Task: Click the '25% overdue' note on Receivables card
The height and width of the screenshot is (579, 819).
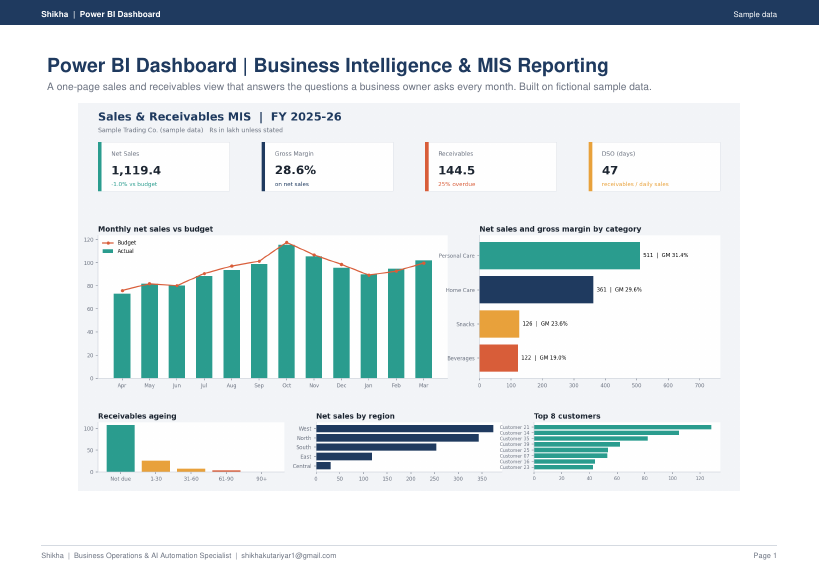Action: pos(457,184)
